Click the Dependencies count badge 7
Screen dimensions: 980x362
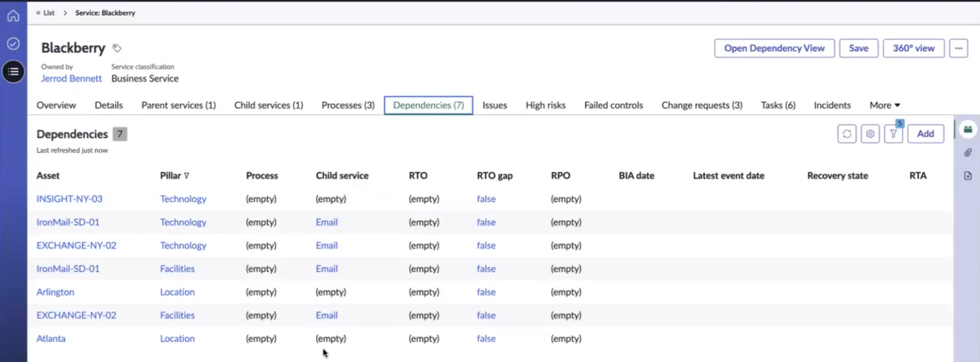[120, 134]
